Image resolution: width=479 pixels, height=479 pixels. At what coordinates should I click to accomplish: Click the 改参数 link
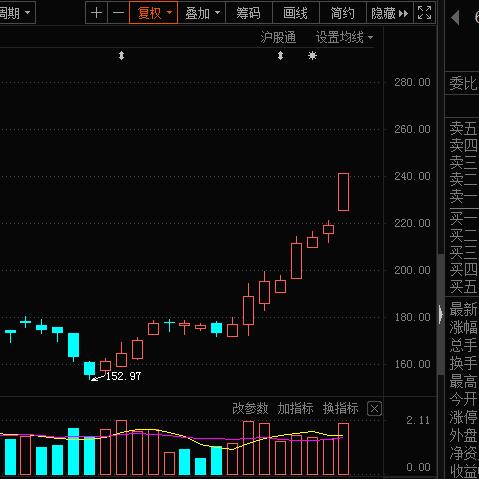tap(250, 408)
